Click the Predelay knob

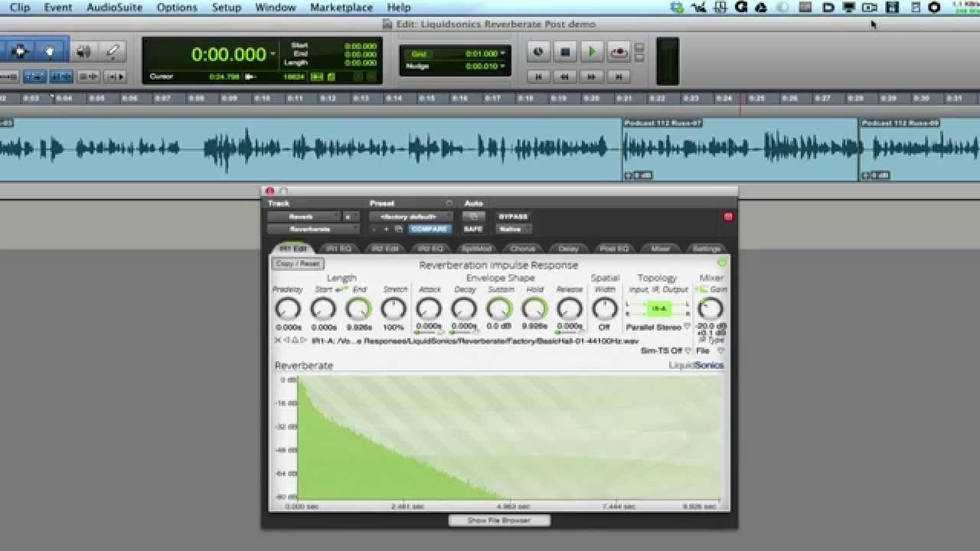click(287, 309)
